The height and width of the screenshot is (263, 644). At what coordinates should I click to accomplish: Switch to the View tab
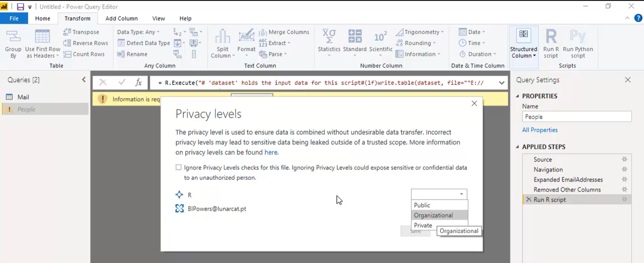tap(158, 18)
